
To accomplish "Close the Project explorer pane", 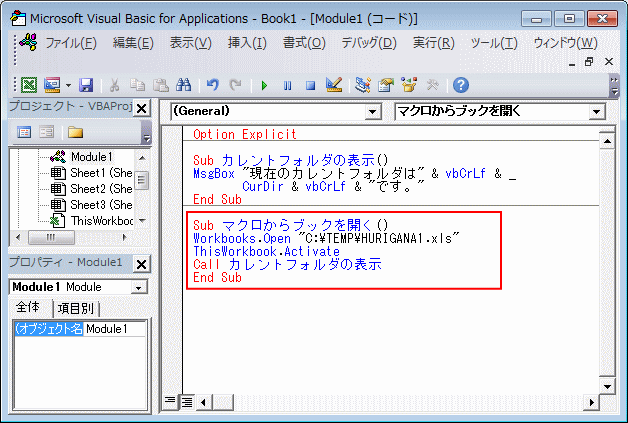I will [x=141, y=108].
